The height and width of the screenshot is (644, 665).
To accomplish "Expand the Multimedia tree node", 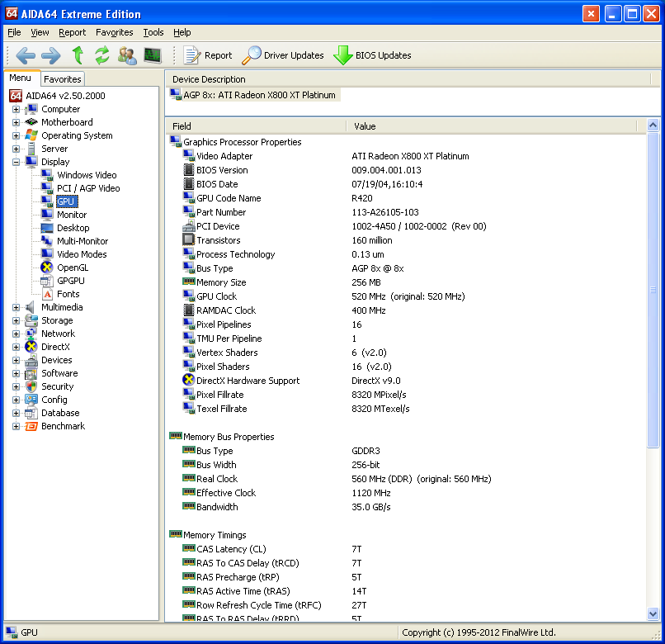I will [16, 308].
